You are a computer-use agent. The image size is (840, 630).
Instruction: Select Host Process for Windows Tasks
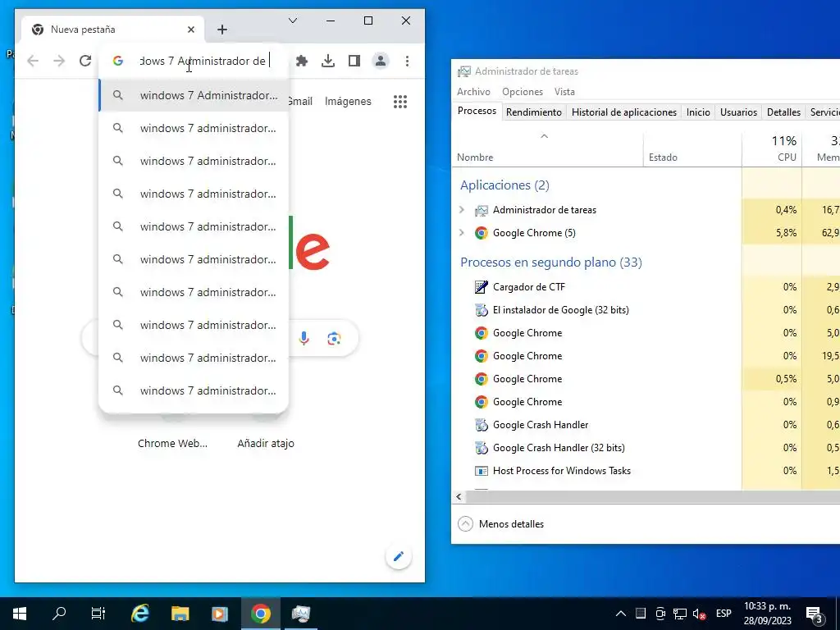click(561, 471)
